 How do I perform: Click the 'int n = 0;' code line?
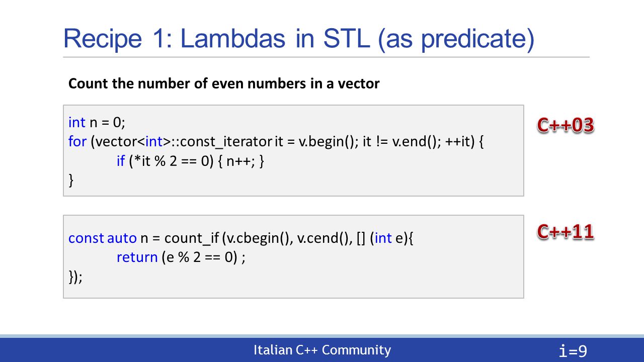click(96, 122)
